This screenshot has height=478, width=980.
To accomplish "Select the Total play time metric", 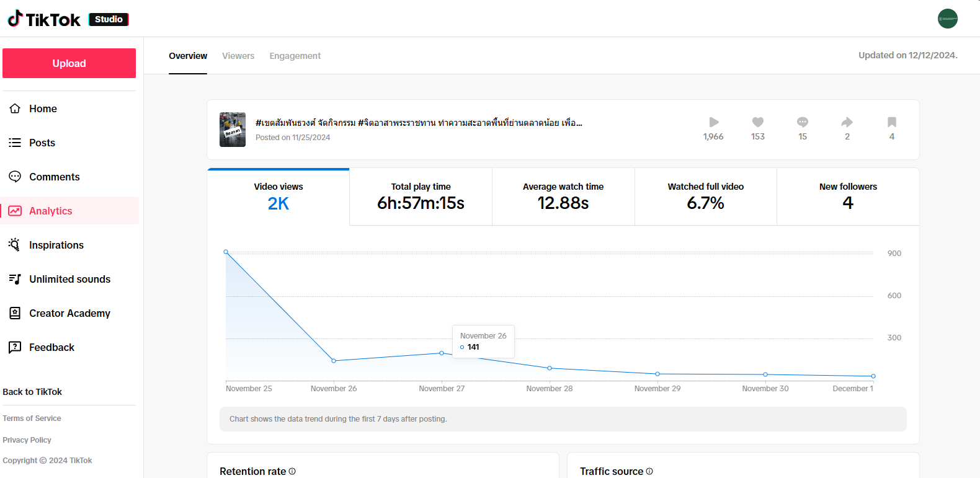I will [421, 197].
